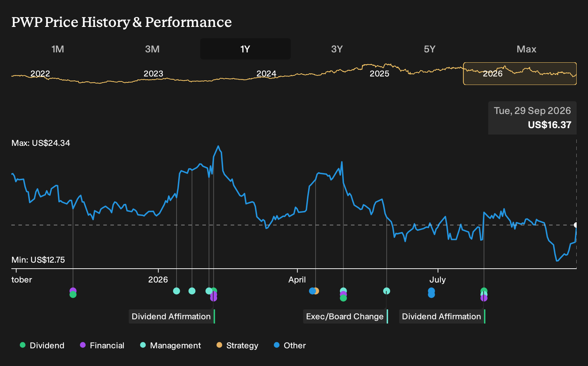Click 2024 on the overview mini chart
This screenshot has width=588, height=366.
[x=266, y=74]
